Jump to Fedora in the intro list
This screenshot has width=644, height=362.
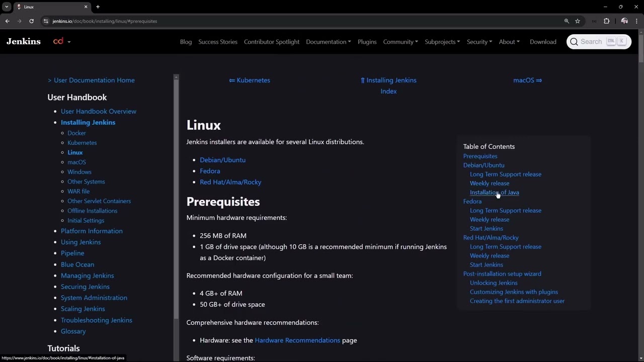[x=210, y=171]
